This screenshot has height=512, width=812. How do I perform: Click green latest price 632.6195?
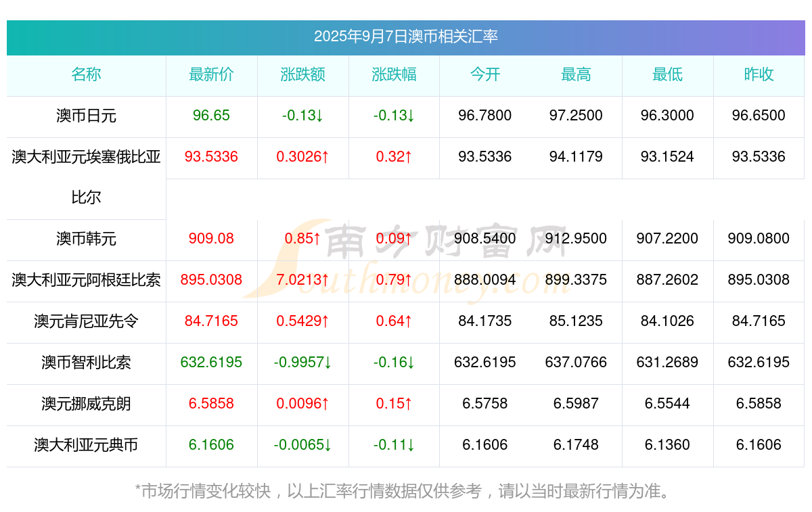pyautogui.click(x=211, y=362)
